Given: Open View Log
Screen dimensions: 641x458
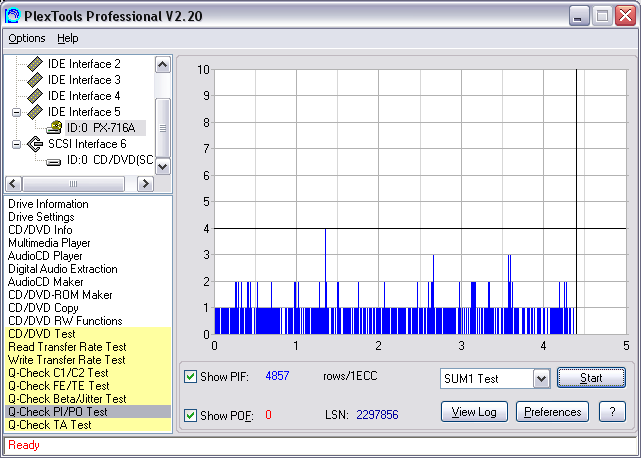Looking at the screenshot, I should point(474,412).
